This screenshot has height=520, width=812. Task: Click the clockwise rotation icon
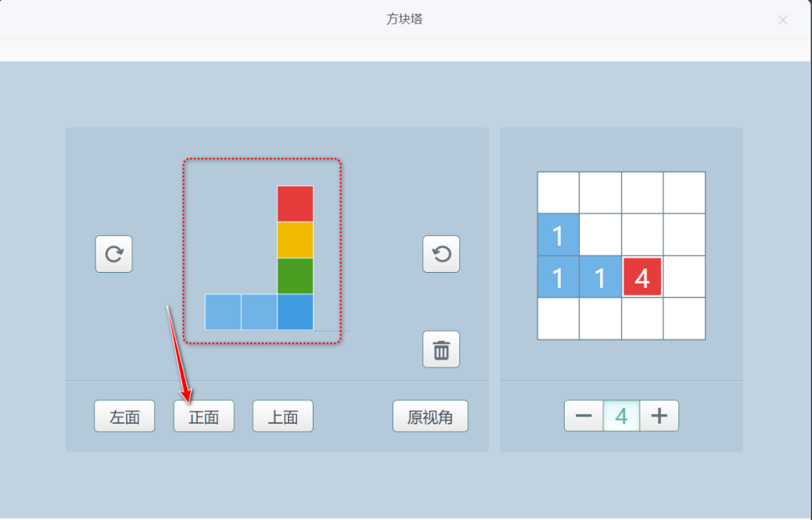[x=114, y=253]
